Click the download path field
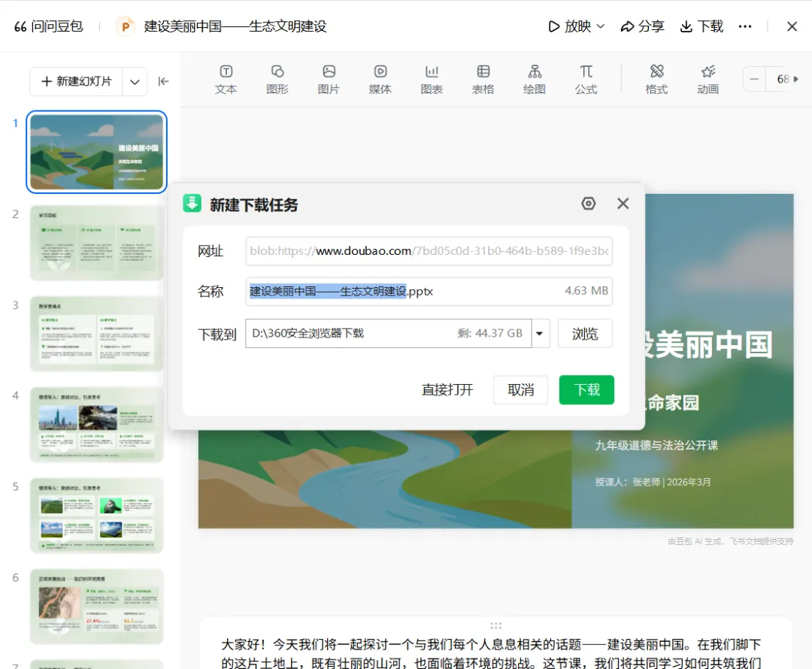 click(389, 334)
